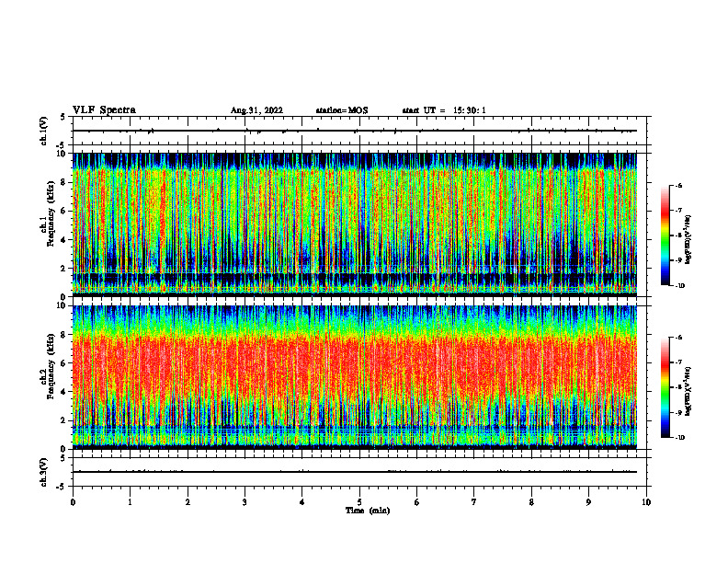Click the ch.1 voltage waveform trace
This screenshot has height=563, width=728.
point(355,131)
